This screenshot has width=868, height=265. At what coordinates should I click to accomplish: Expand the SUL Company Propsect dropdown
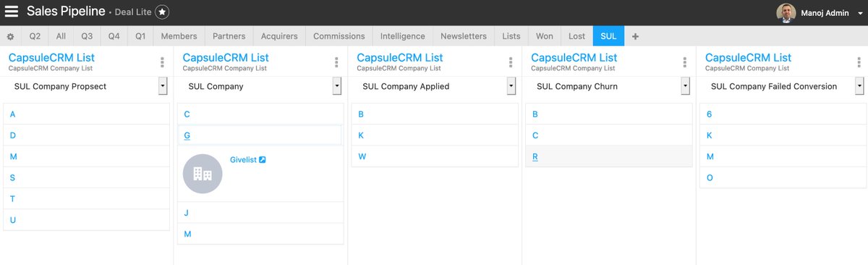[163, 86]
